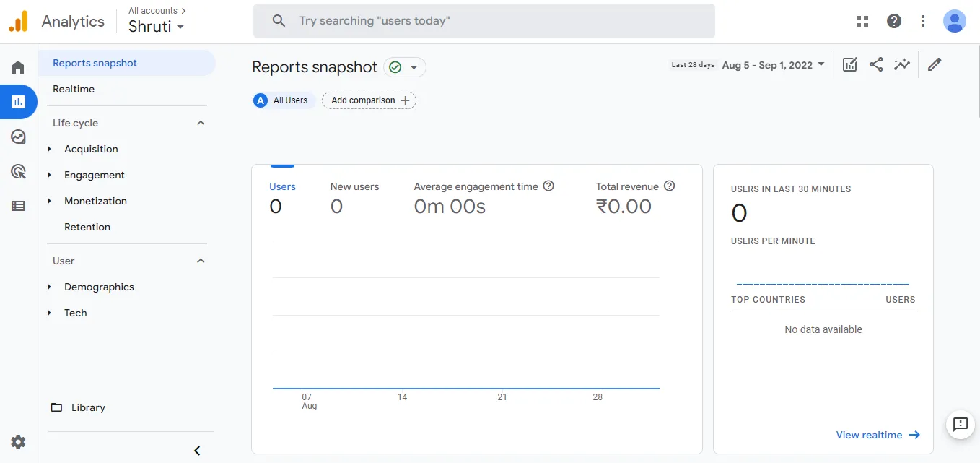Open the three-dot more options menu
The image size is (980, 463).
[x=923, y=21]
